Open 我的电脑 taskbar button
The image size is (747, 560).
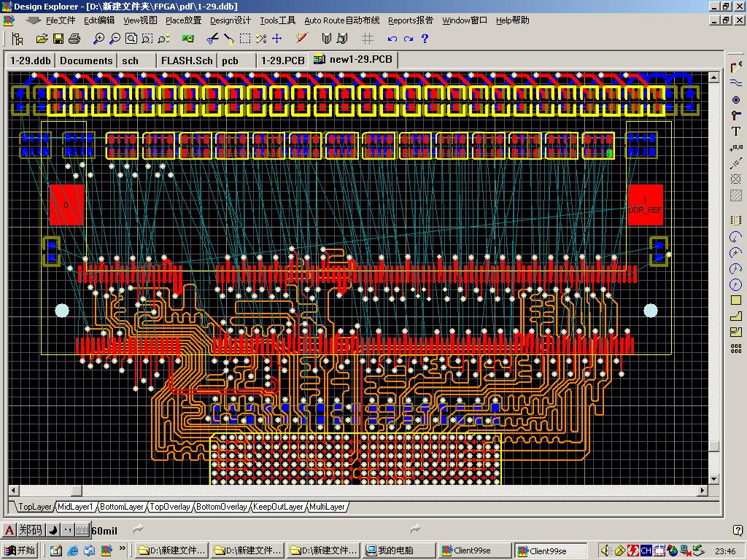click(x=398, y=551)
